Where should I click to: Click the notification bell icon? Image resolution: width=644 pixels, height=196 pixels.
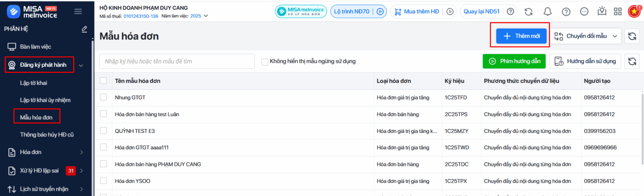point(547,12)
